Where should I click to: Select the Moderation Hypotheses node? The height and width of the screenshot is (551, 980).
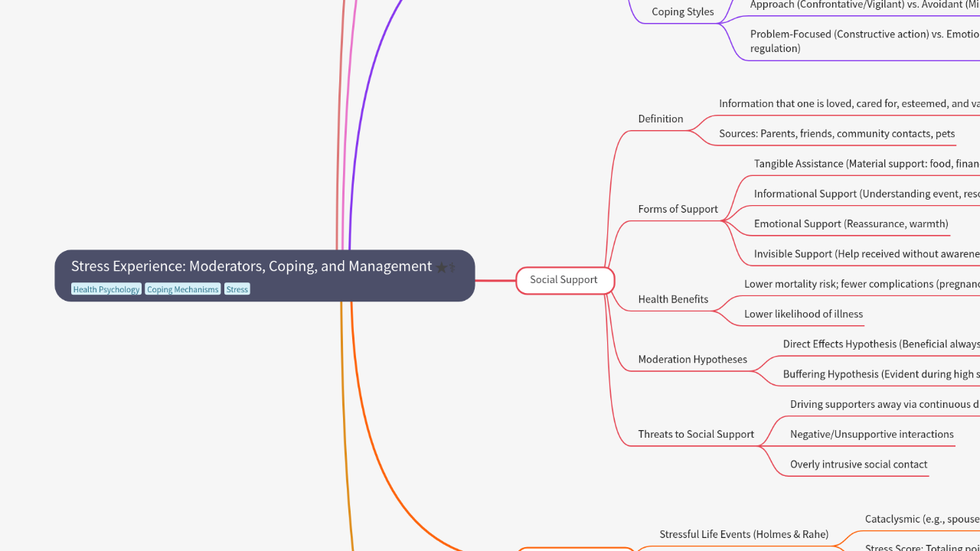click(692, 360)
